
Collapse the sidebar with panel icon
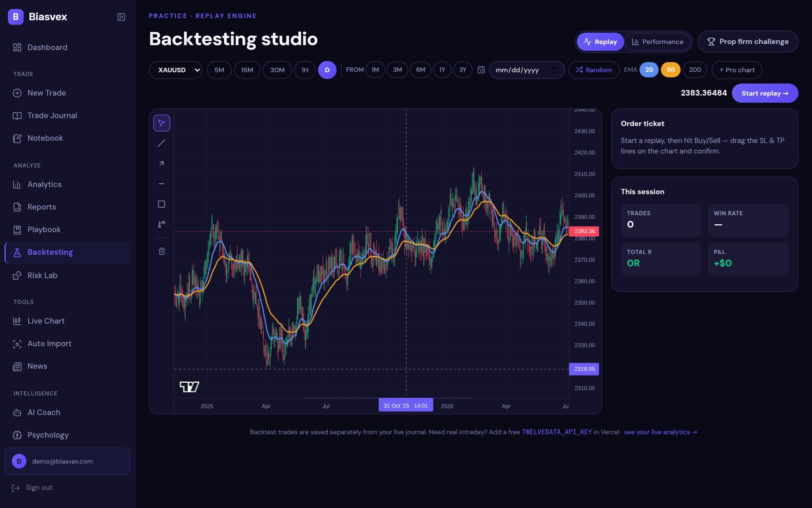pyautogui.click(x=121, y=17)
